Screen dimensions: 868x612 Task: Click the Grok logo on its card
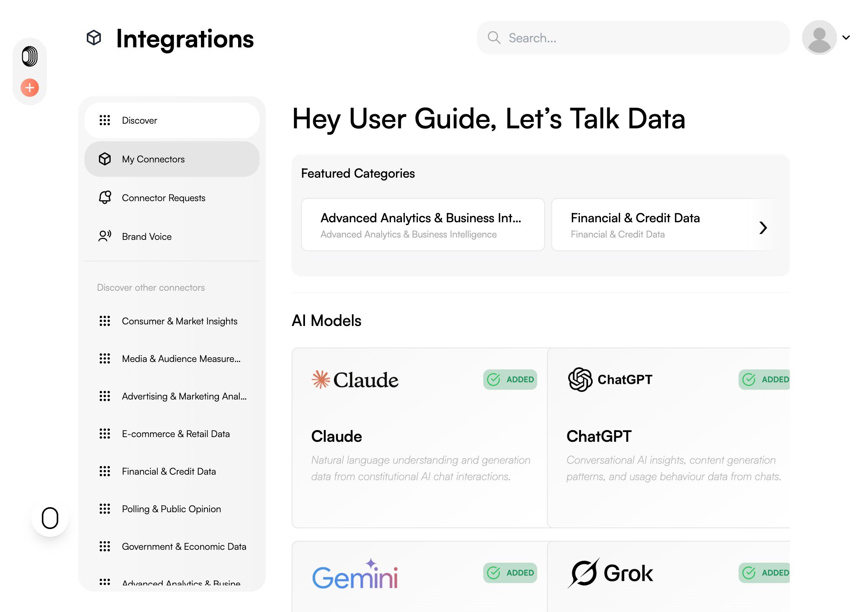pos(610,573)
